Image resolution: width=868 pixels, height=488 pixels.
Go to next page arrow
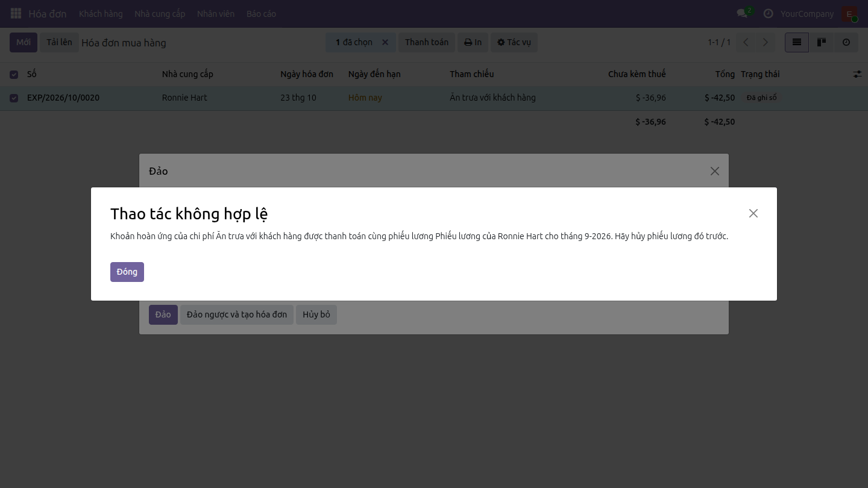(x=766, y=42)
